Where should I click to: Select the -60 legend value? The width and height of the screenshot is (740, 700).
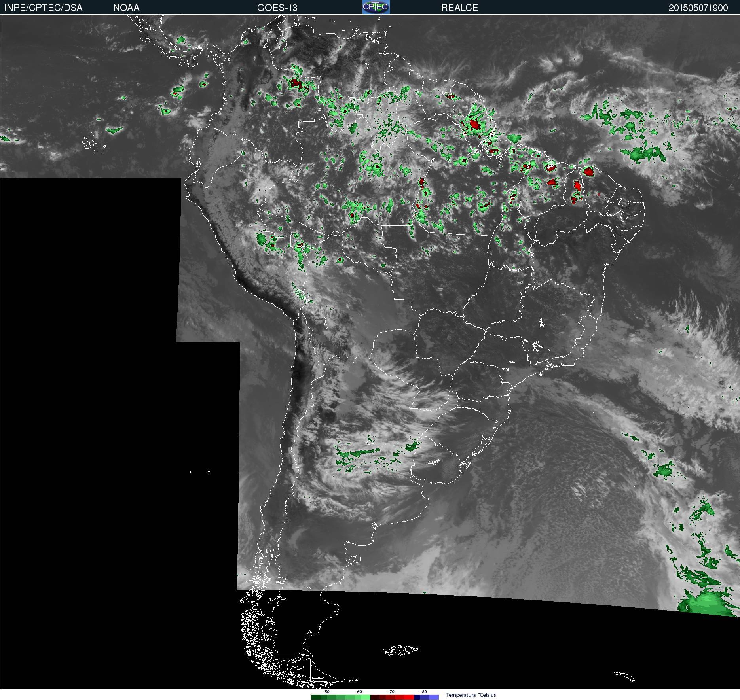tap(359, 692)
